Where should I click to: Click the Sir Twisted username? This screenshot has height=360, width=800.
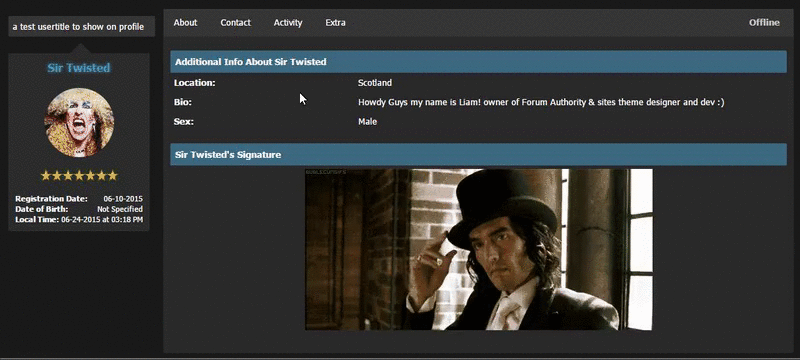(x=79, y=68)
